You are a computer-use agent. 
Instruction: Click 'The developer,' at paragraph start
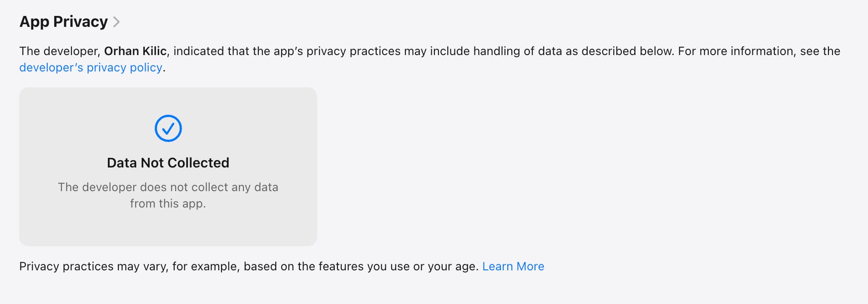[60, 51]
